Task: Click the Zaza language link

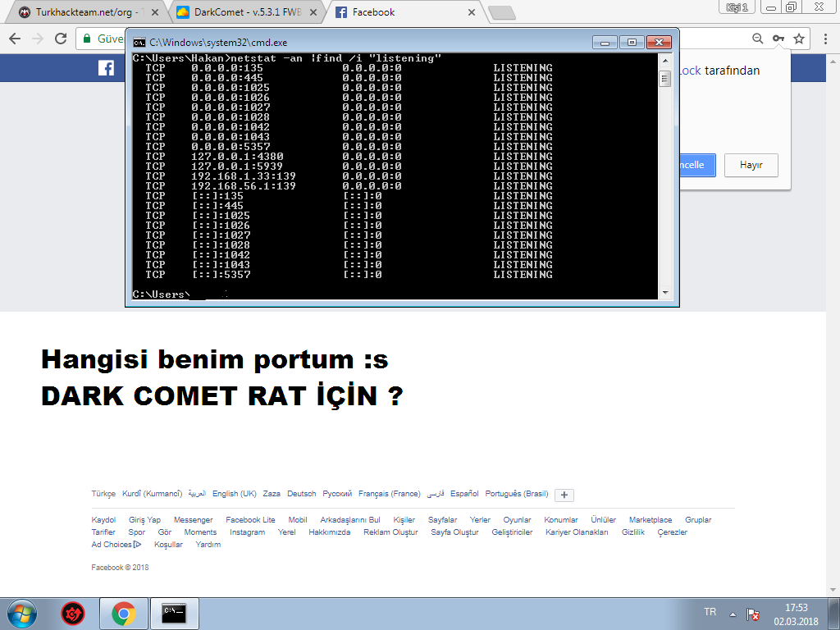Action: tap(272, 494)
